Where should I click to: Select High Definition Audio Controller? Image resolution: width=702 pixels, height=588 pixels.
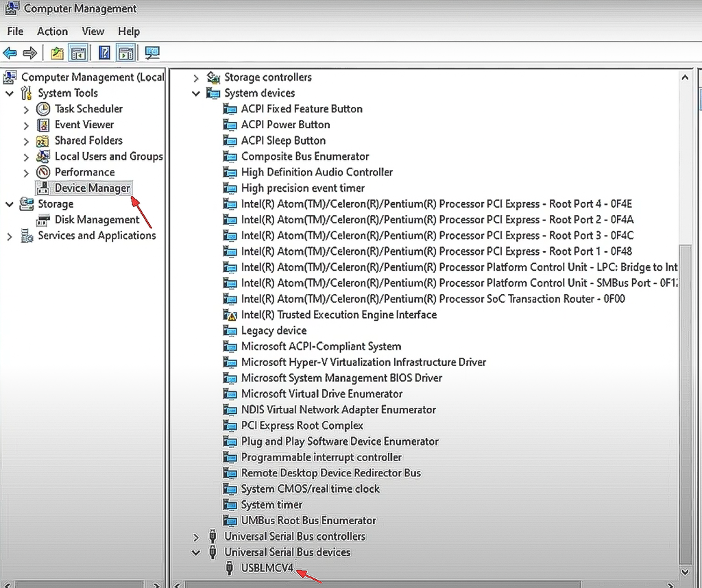(x=317, y=172)
